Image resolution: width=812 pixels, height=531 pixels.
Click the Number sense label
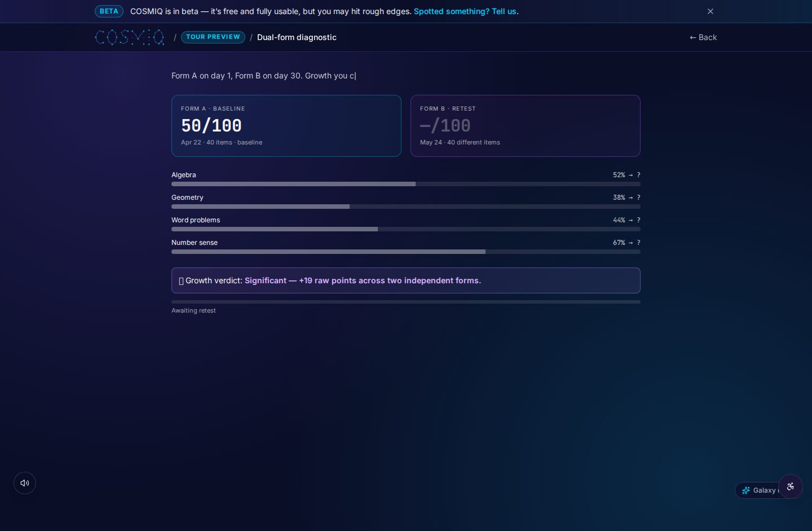pyautogui.click(x=195, y=243)
